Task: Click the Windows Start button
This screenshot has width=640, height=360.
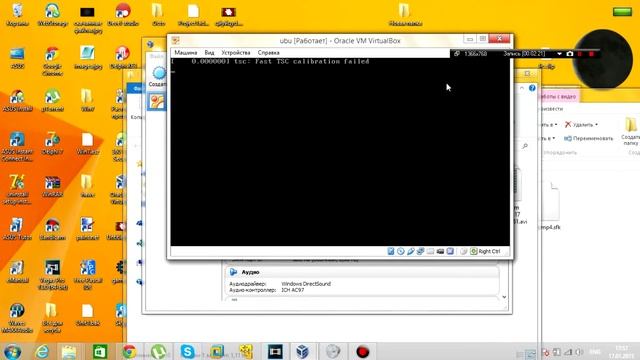Action: pyautogui.click(x=12, y=351)
